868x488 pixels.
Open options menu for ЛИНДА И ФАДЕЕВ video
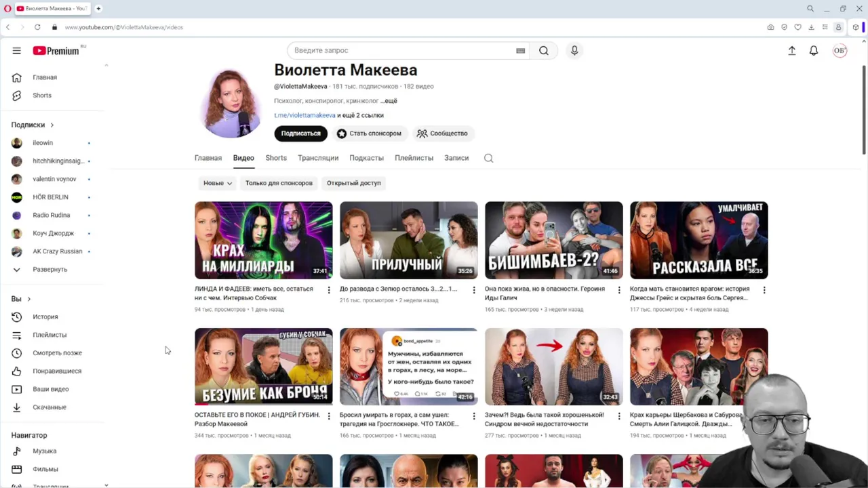329,290
